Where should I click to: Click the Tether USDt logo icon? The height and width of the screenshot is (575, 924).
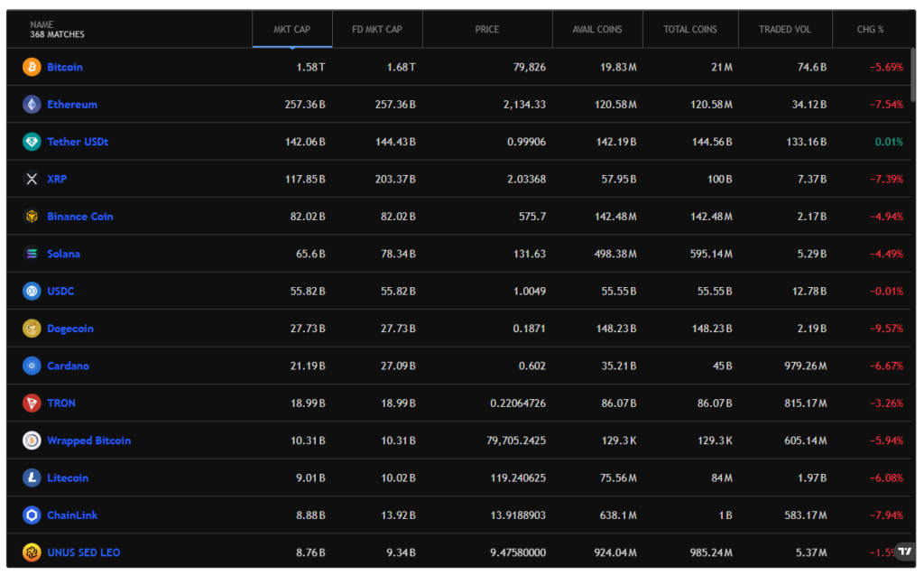click(x=32, y=142)
